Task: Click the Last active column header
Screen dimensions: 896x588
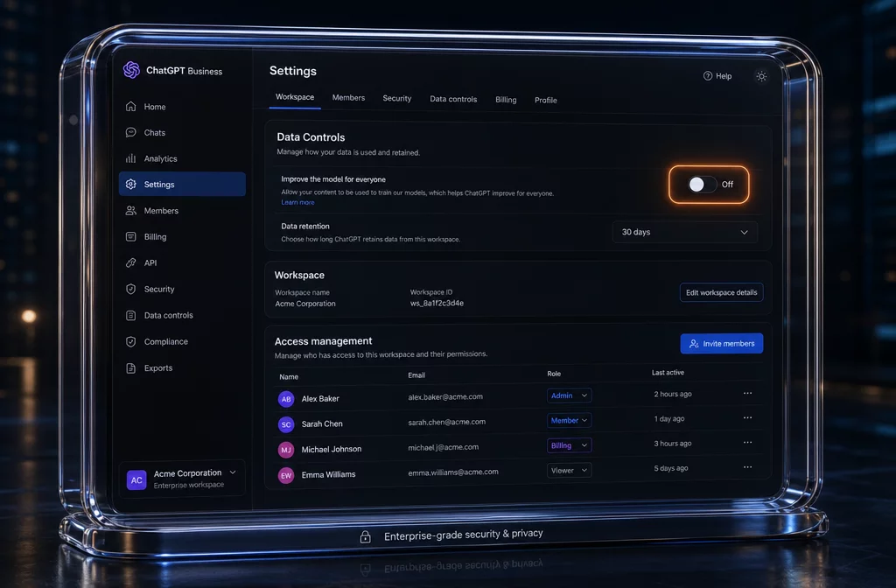Action: pos(668,373)
